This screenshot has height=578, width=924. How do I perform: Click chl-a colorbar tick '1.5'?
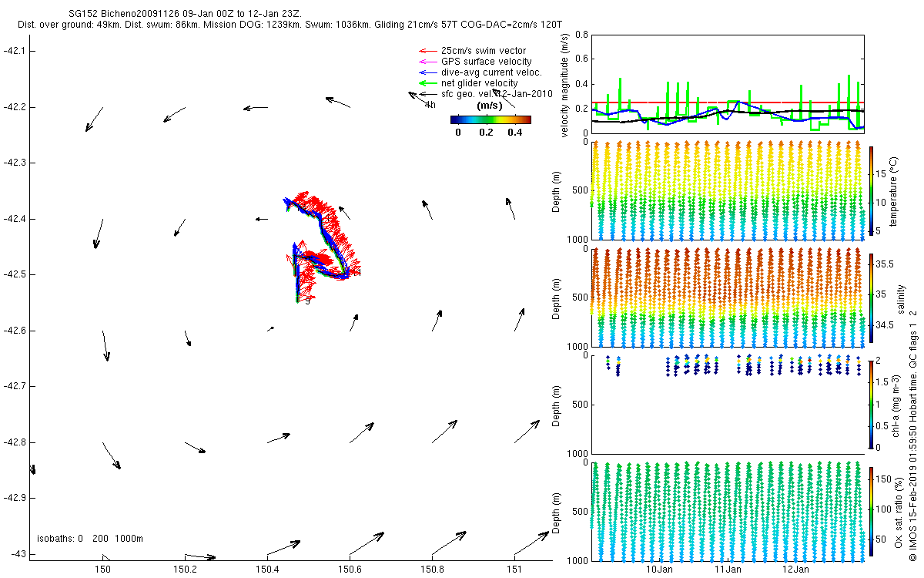[882, 381]
